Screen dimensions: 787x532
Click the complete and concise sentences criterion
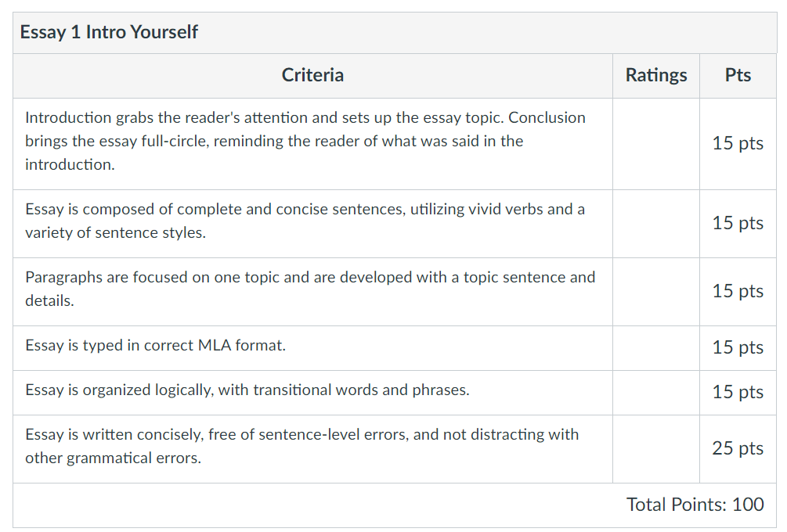[x=305, y=221]
